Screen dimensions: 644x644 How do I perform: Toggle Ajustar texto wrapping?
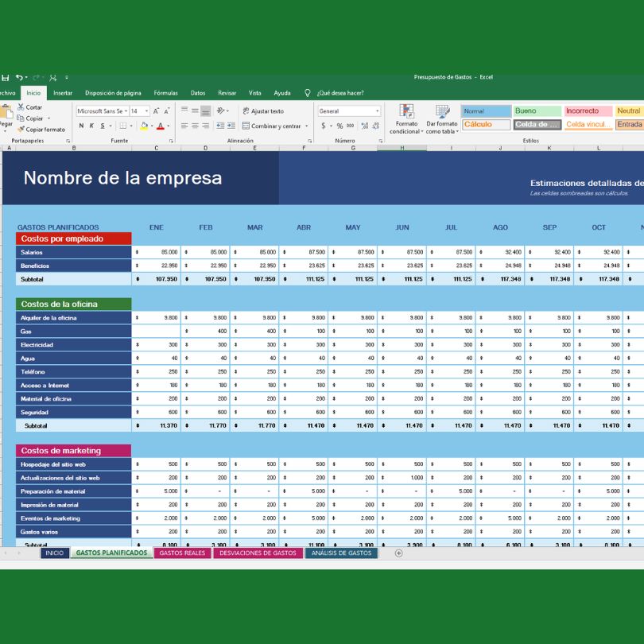pos(262,111)
